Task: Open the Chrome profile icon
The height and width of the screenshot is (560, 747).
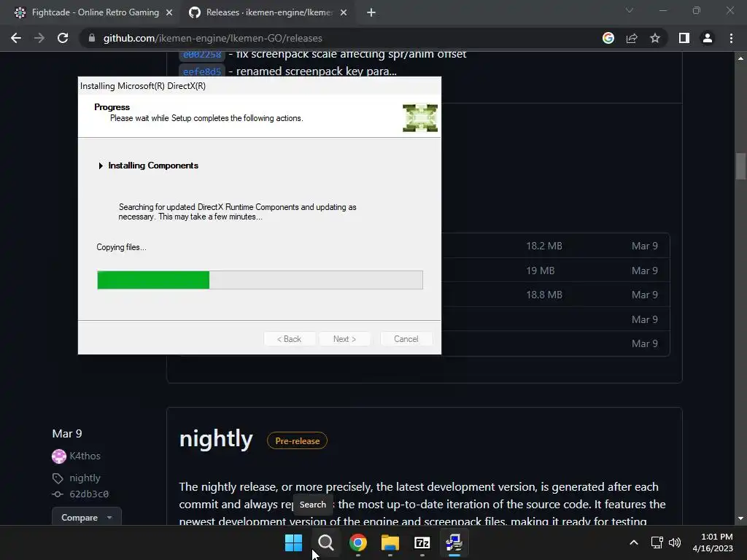Action: [x=708, y=38]
